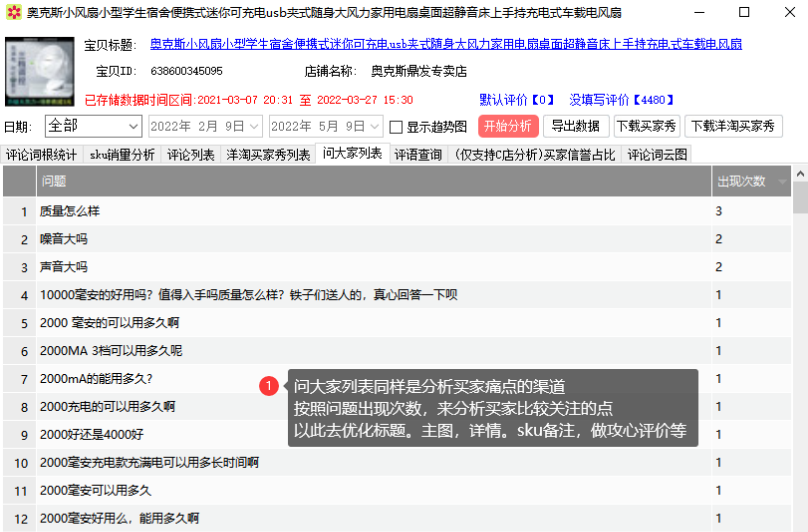Open the product title hyperlink
808x532 pixels.
[445, 45]
